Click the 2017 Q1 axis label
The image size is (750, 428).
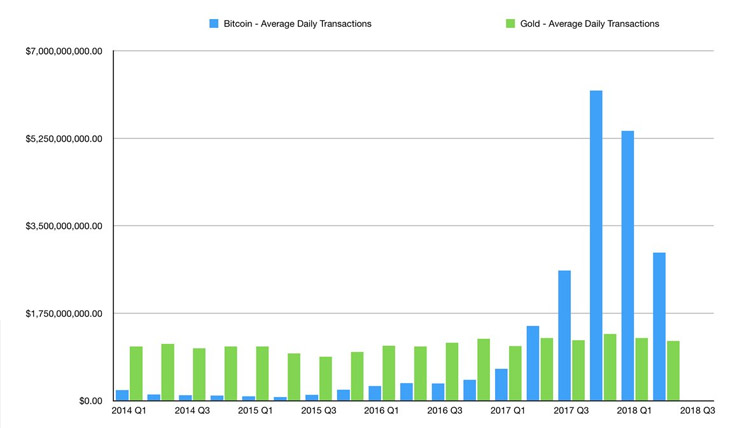tap(507, 411)
